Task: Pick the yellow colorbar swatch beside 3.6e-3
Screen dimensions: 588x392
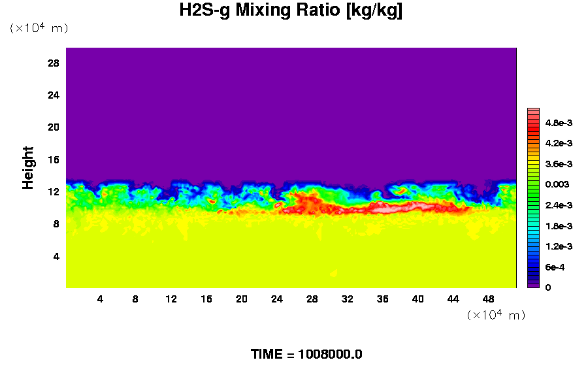Action: pyautogui.click(x=533, y=164)
